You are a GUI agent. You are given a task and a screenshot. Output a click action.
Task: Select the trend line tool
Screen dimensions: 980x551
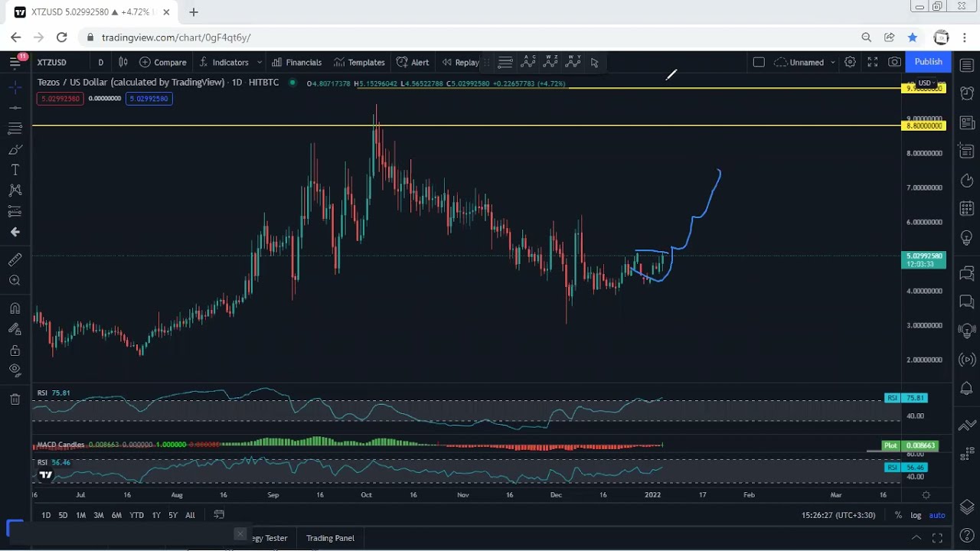point(15,108)
